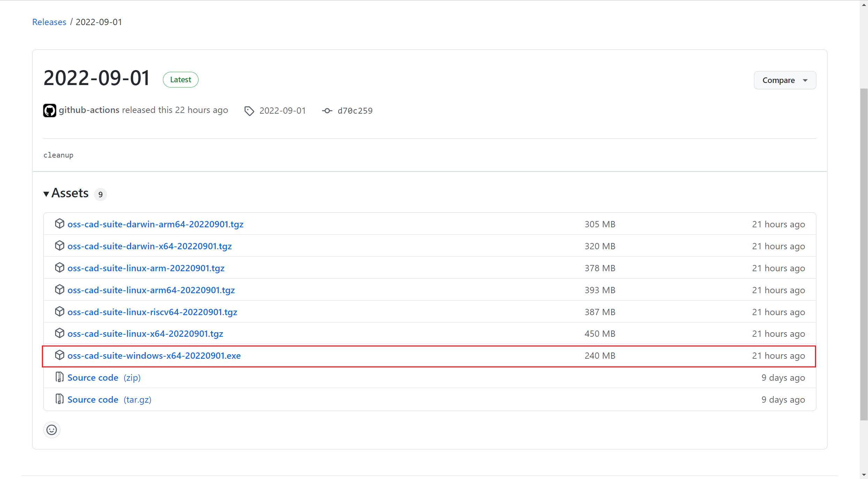
Task: Open tag link 2022-09-01
Action: click(x=283, y=111)
